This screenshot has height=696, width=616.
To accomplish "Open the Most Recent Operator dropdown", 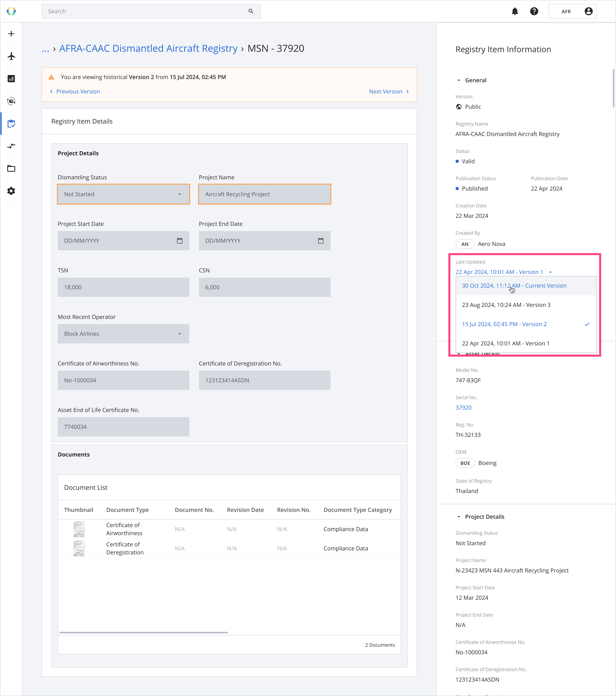I will [123, 334].
